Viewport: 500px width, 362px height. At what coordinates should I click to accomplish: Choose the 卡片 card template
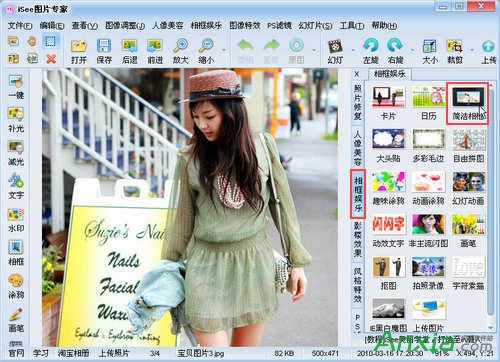pos(388,103)
